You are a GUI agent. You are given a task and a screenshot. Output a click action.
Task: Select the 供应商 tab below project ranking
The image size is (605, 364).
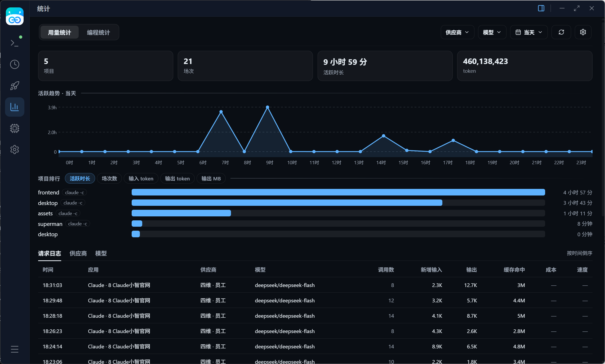[78, 253]
